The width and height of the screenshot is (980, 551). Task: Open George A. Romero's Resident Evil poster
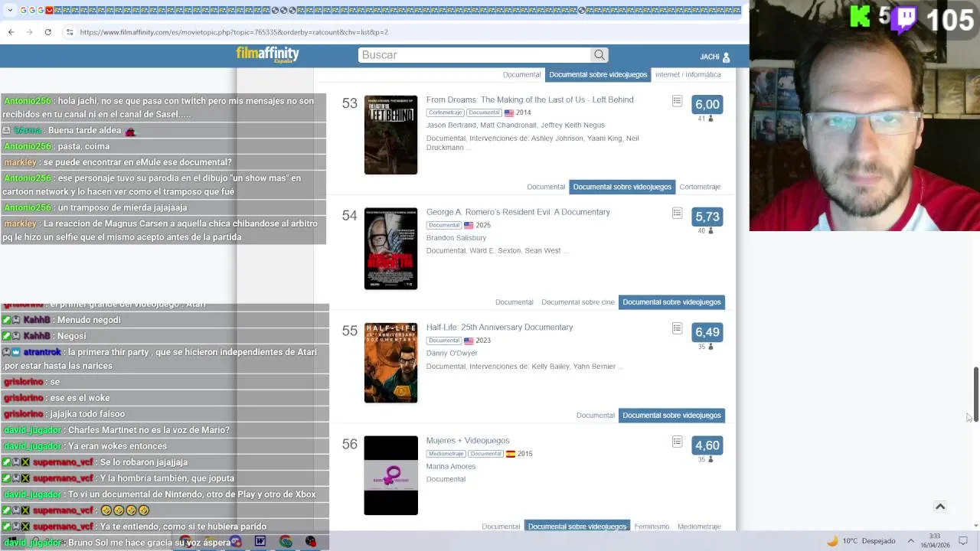[390, 249]
